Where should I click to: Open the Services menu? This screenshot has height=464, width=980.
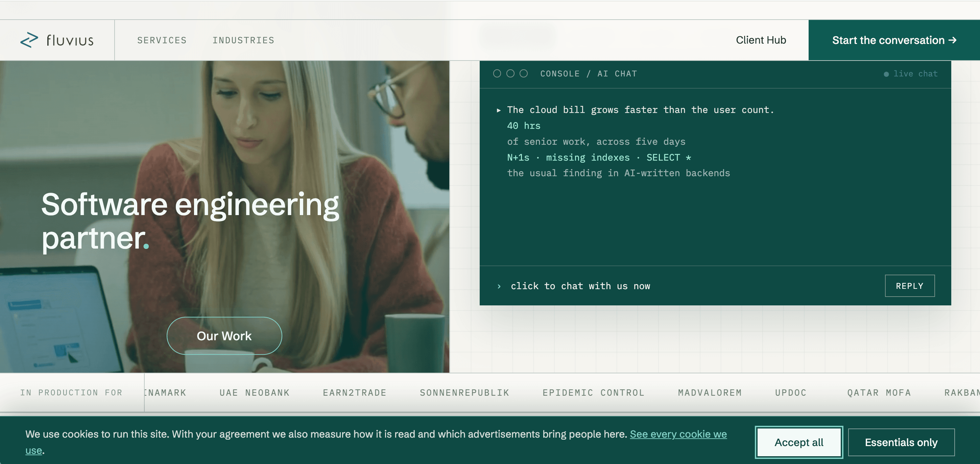(162, 40)
